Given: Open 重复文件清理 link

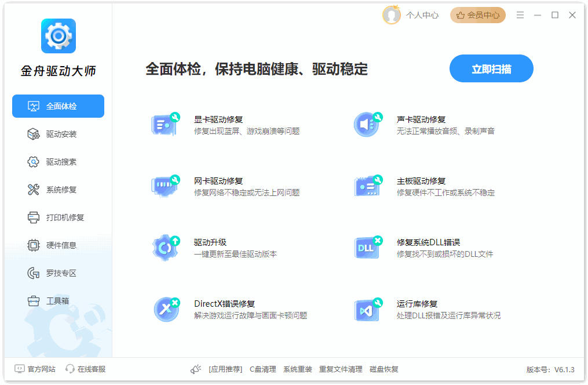Looking at the screenshot, I should (341, 369).
